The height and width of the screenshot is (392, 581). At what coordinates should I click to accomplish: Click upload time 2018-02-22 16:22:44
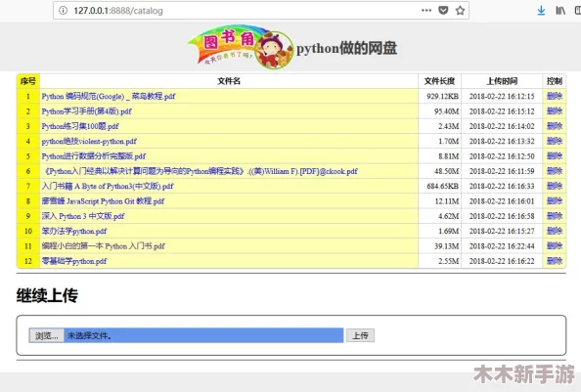[x=502, y=246]
